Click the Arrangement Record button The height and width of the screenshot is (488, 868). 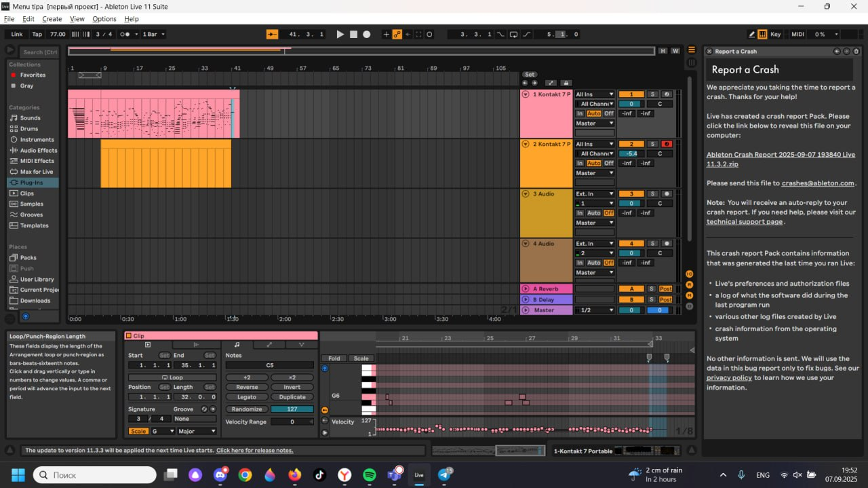[x=367, y=34]
